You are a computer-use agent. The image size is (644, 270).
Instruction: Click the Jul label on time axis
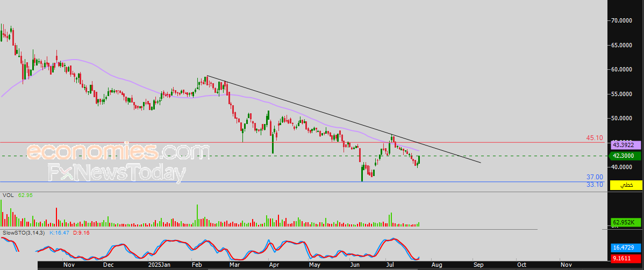390,266
